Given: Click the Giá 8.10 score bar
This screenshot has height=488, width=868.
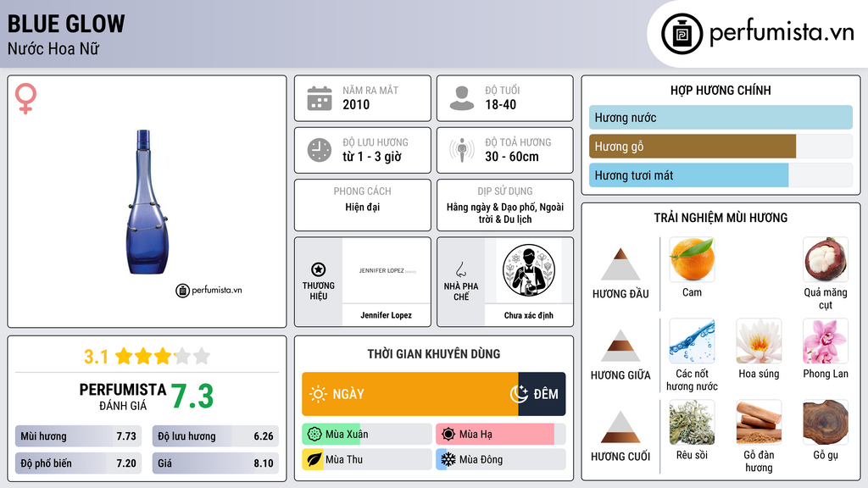Looking at the screenshot, I should tap(215, 463).
